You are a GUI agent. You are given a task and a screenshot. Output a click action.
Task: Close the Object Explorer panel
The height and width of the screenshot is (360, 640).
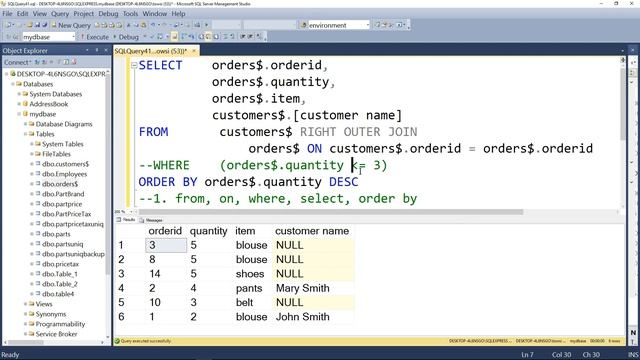(106, 51)
